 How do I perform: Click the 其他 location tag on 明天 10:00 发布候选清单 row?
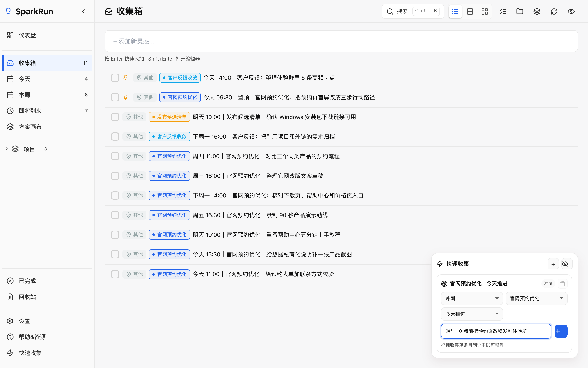pos(134,117)
